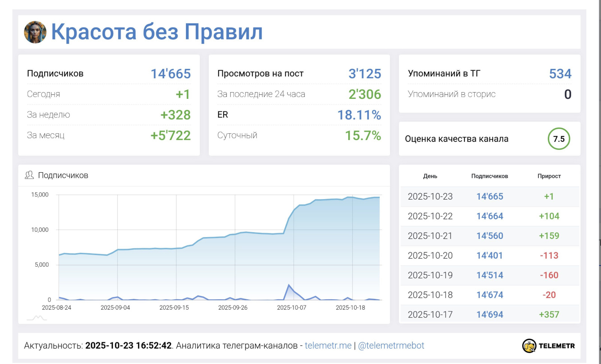
Task: Click the +159 growth value
Action: (549, 236)
